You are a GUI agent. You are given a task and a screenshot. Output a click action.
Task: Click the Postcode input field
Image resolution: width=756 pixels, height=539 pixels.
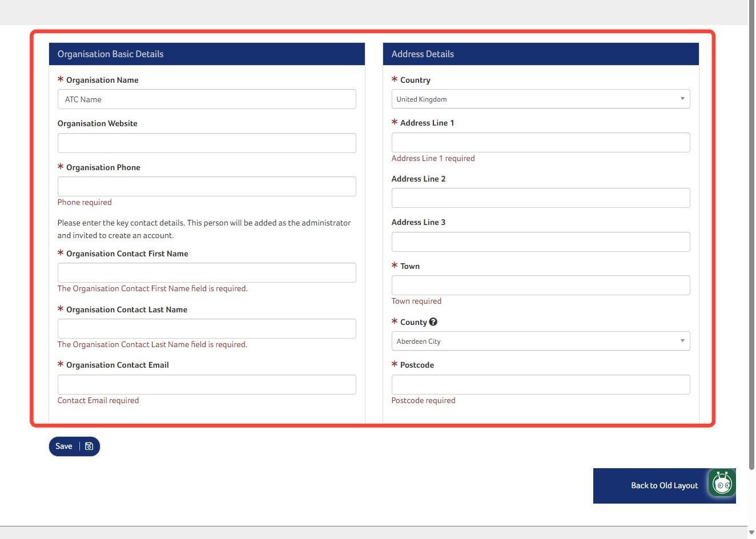pyautogui.click(x=540, y=384)
